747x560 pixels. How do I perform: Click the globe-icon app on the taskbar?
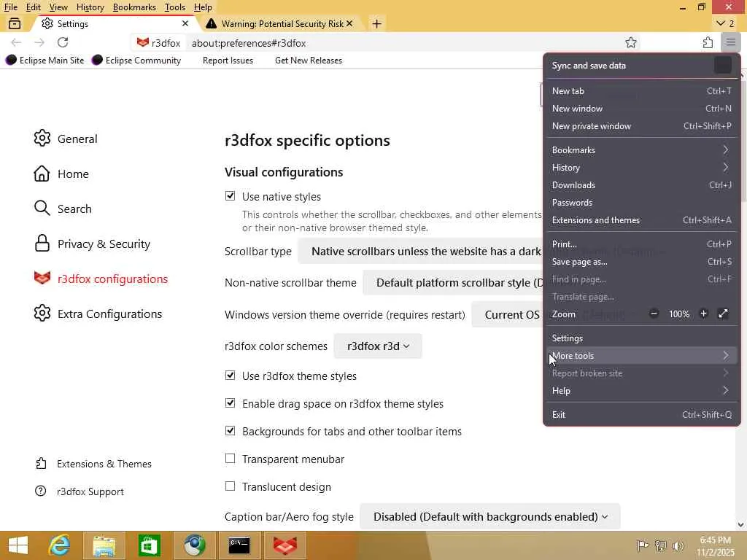point(194,545)
